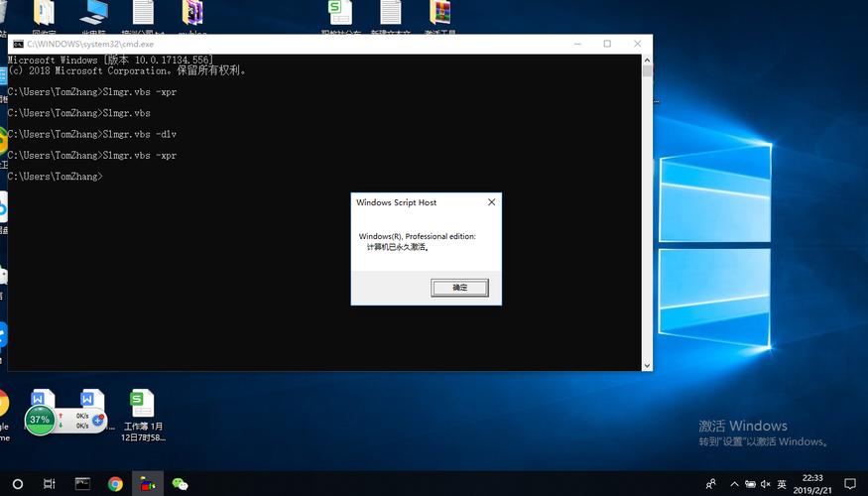
Task: Select the This PC desktop icon
Action: (93, 13)
